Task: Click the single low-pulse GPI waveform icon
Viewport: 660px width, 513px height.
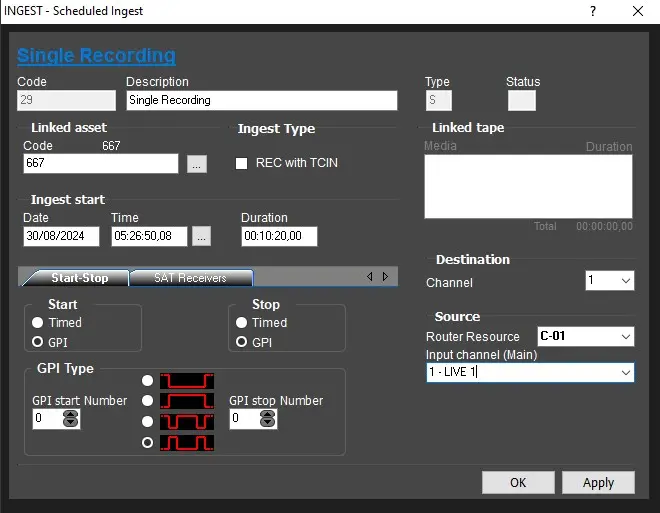Action: (x=187, y=381)
